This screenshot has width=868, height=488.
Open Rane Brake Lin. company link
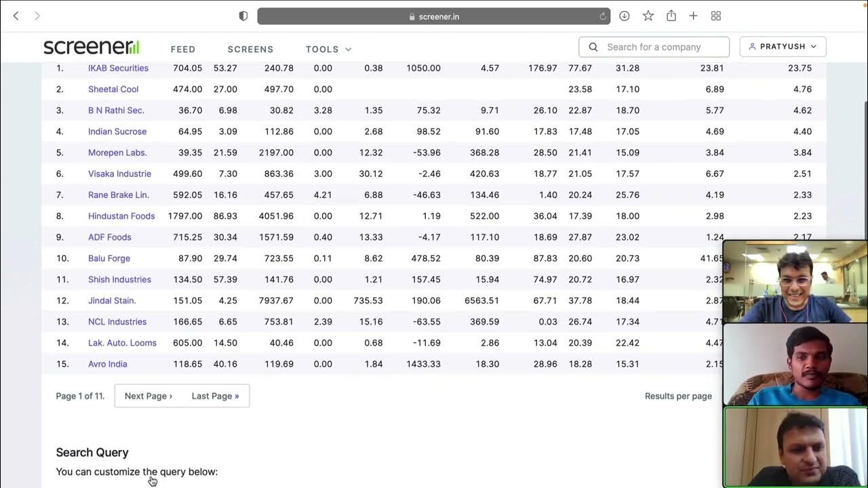119,195
